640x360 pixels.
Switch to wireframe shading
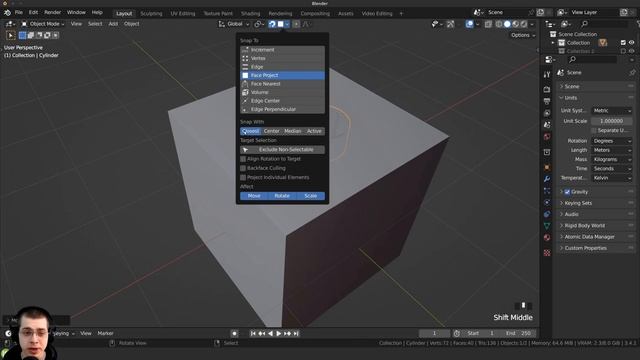tap(499, 24)
